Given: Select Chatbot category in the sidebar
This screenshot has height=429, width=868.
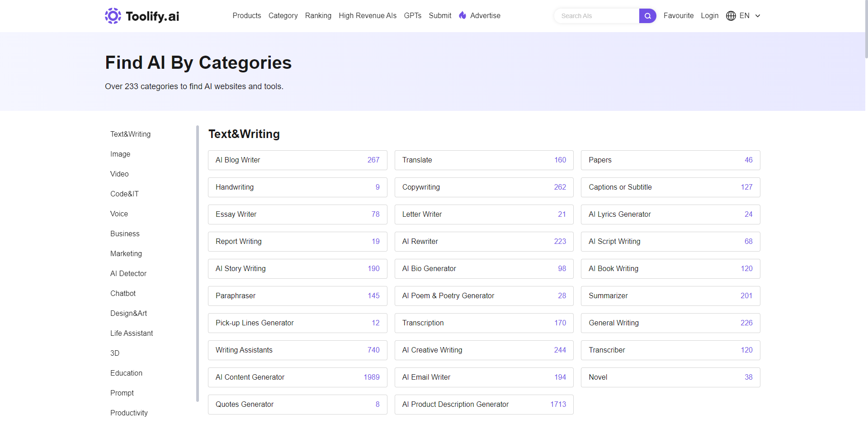Looking at the screenshot, I should 123,293.
